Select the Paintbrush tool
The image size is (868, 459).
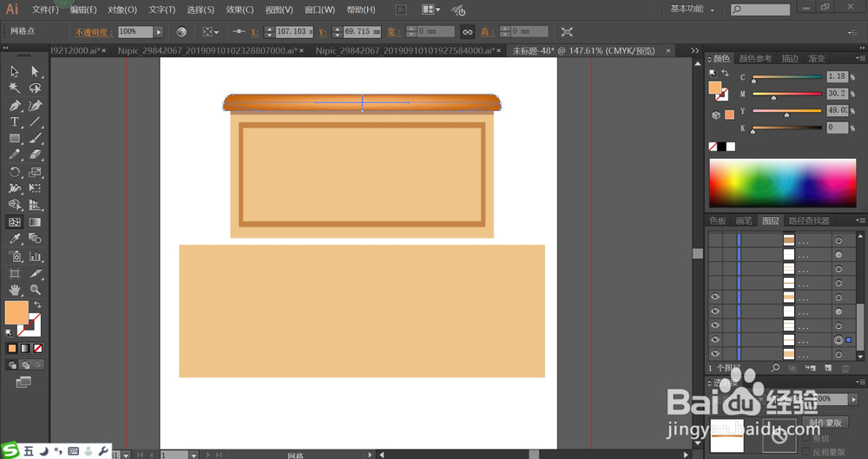(x=35, y=139)
